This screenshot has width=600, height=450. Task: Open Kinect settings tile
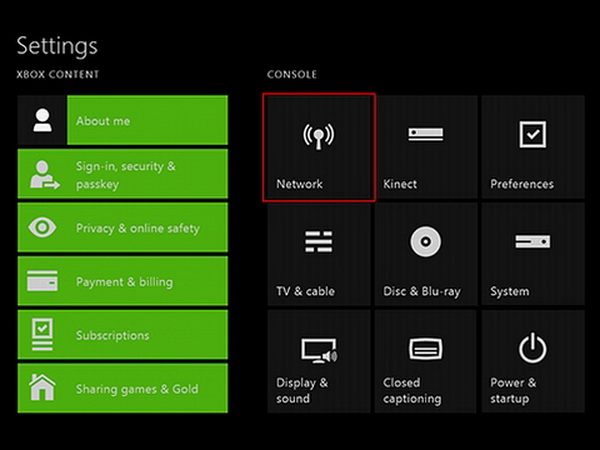tap(426, 147)
